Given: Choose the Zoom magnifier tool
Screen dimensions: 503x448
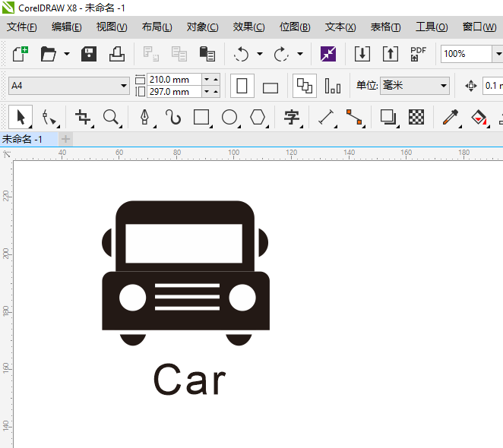Looking at the screenshot, I should [111, 117].
